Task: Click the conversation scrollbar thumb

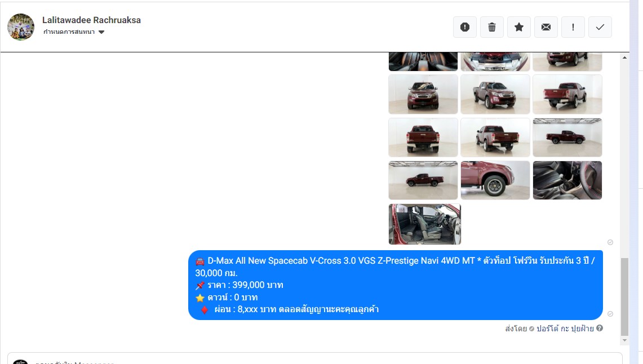Action: [624, 297]
